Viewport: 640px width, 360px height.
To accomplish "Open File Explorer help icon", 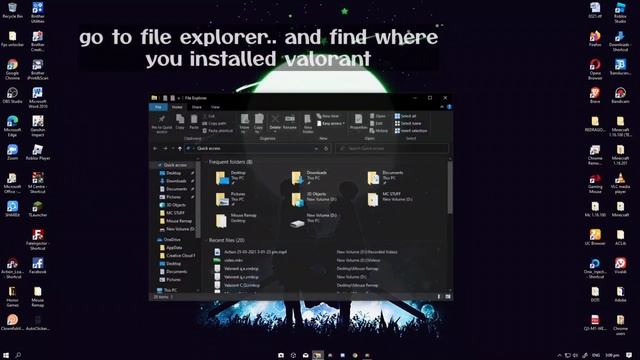I will point(449,107).
